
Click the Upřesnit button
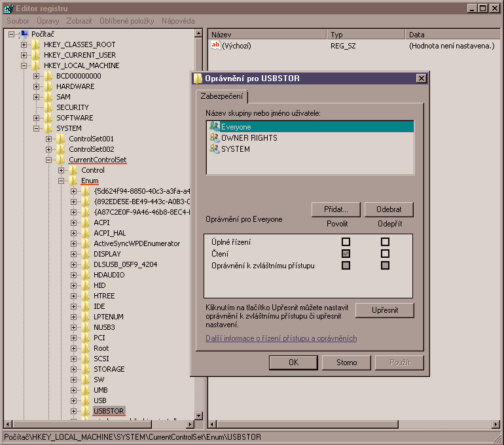click(x=385, y=310)
